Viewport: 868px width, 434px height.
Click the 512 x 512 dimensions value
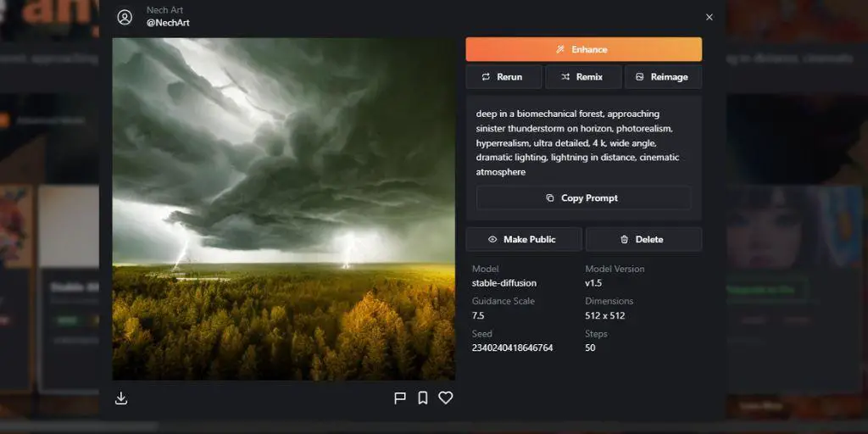pos(605,315)
